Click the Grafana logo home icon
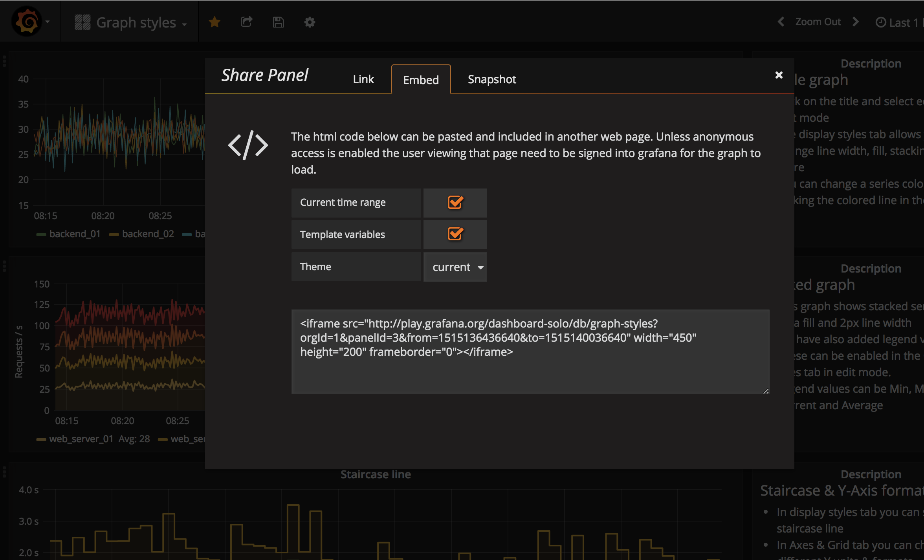The width and height of the screenshot is (924, 560). point(27,22)
